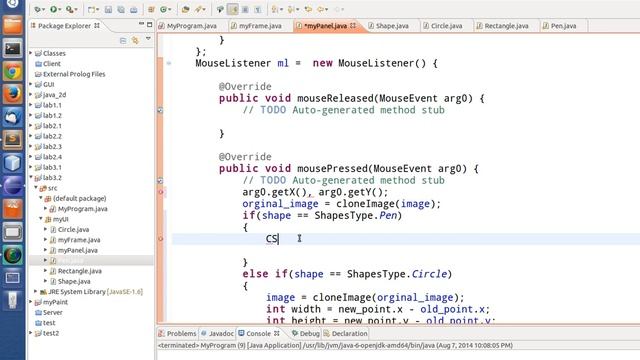Open Sublime Text from the Ubuntu dock
This screenshot has width=640, height=360.
coord(13,140)
